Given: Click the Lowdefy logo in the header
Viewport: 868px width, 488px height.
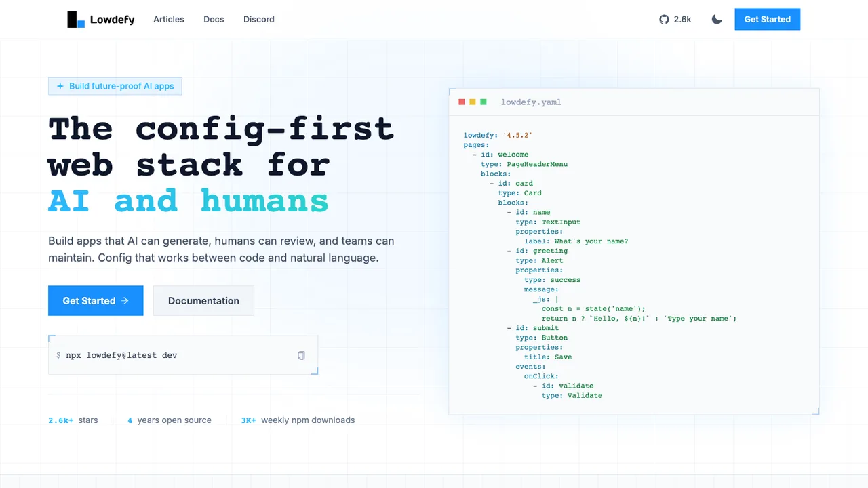Looking at the screenshot, I should pos(101,20).
